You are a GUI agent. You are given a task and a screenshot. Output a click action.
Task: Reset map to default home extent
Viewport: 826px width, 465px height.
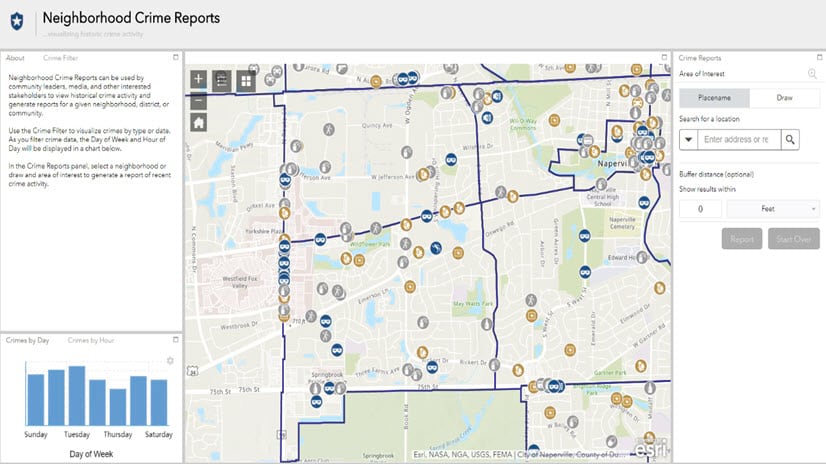pos(199,123)
